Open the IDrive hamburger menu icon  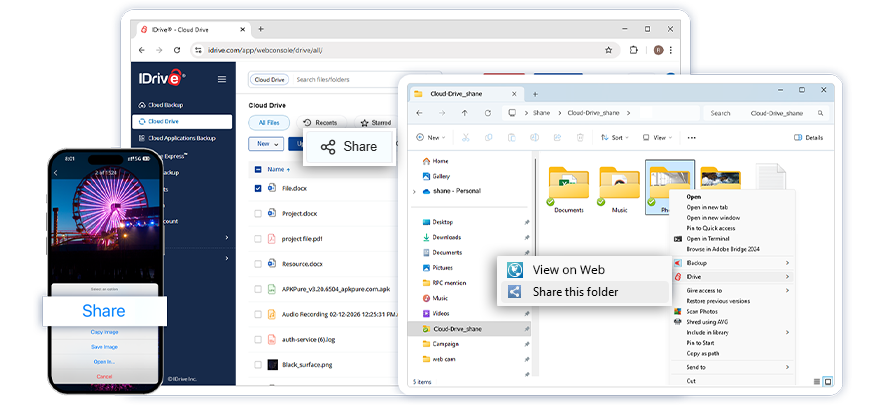tap(222, 79)
